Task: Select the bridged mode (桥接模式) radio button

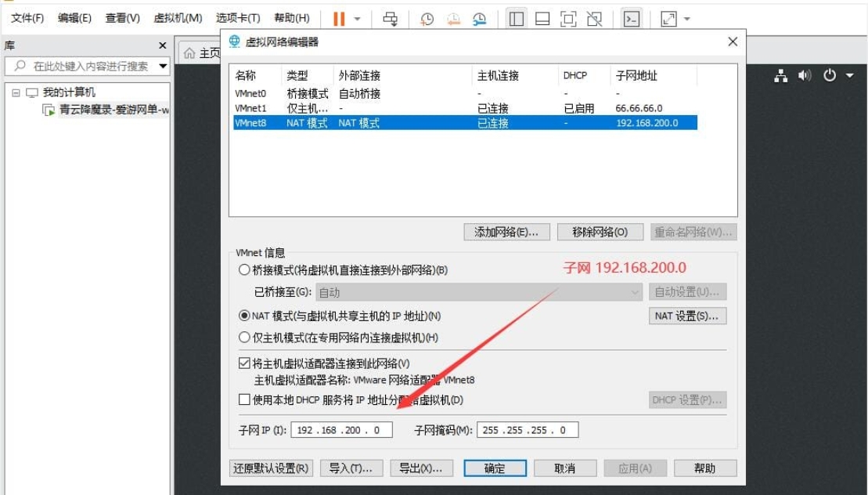Action: (245, 270)
